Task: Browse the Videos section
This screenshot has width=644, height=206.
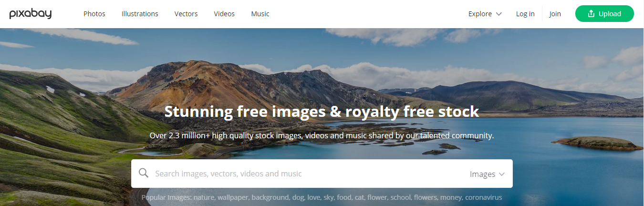Action: click(224, 14)
